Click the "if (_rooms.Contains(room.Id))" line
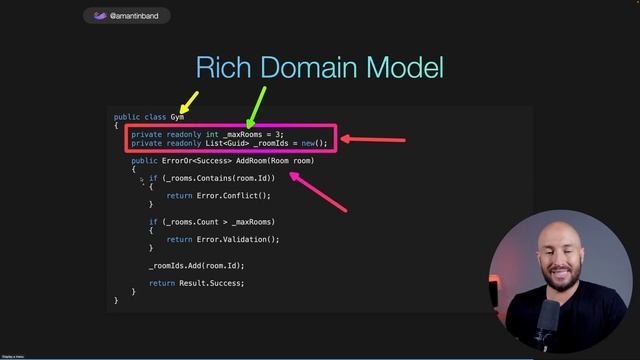Screen dimensions: 640x360 212,178
